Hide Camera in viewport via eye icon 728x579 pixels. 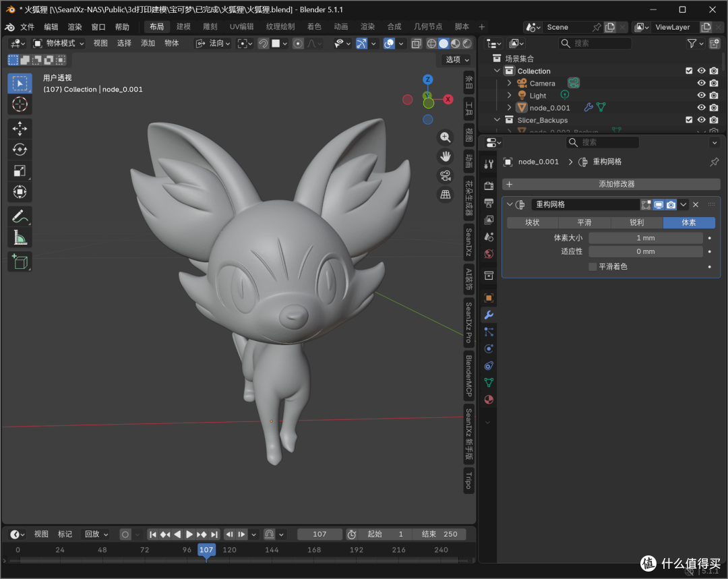[x=701, y=83]
